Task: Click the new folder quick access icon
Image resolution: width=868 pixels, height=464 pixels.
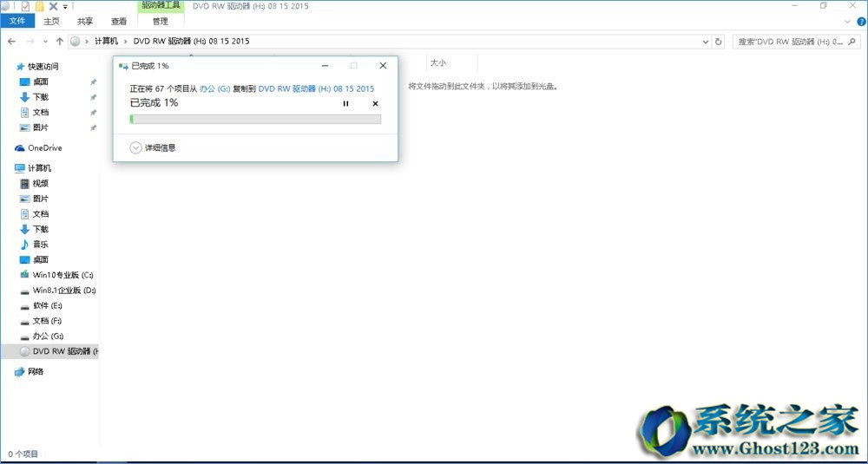Action: (39, 6)
